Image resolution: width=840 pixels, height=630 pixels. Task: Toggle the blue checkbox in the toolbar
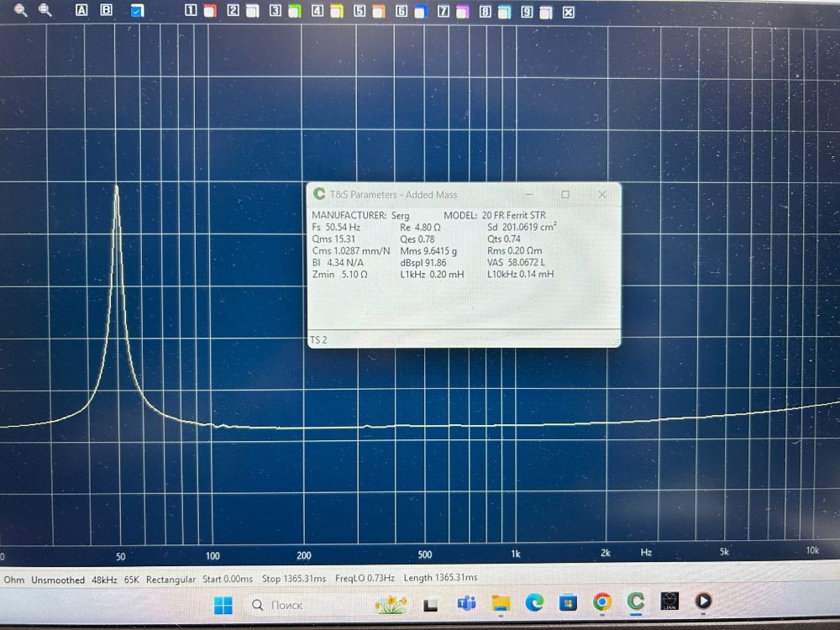[137, 11]
